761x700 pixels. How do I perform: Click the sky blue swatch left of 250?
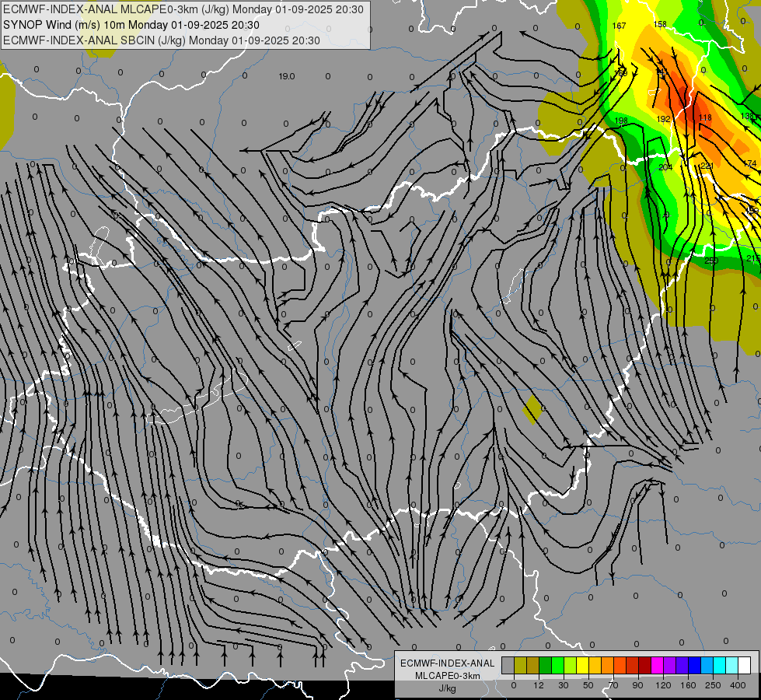point(707,665)
